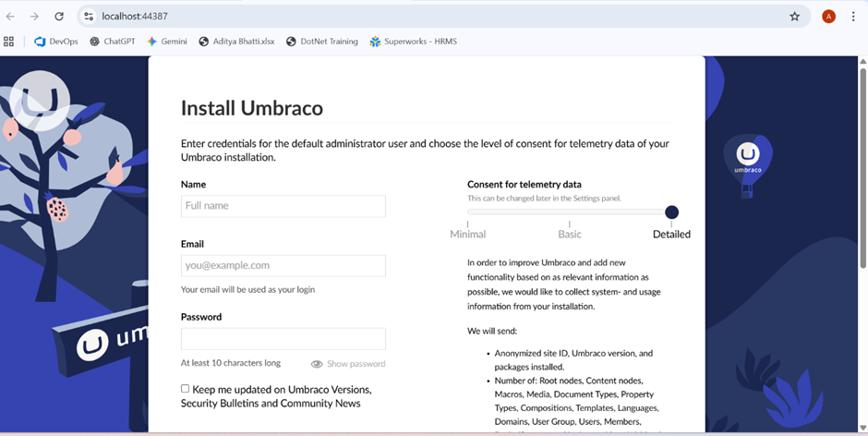Click the site information icon in address bar
This screenshot has width=868, height=436.
click(x=89, y=17)
